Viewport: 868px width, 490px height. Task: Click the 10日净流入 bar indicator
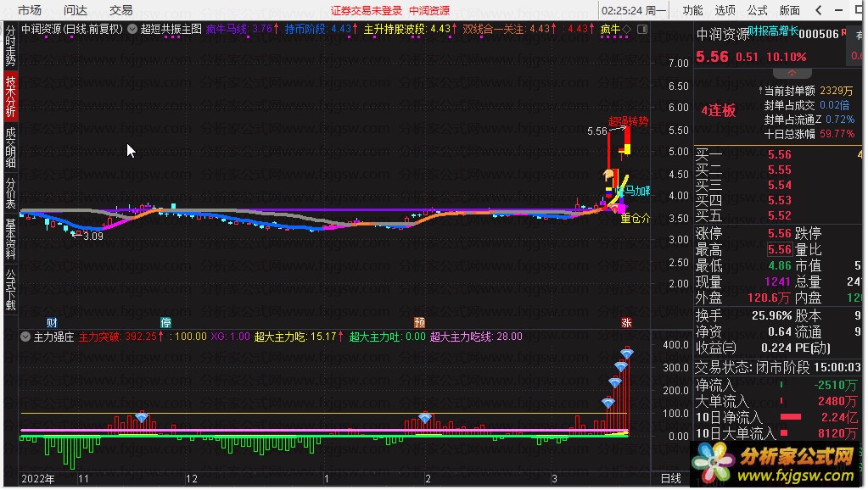(791, 417)
